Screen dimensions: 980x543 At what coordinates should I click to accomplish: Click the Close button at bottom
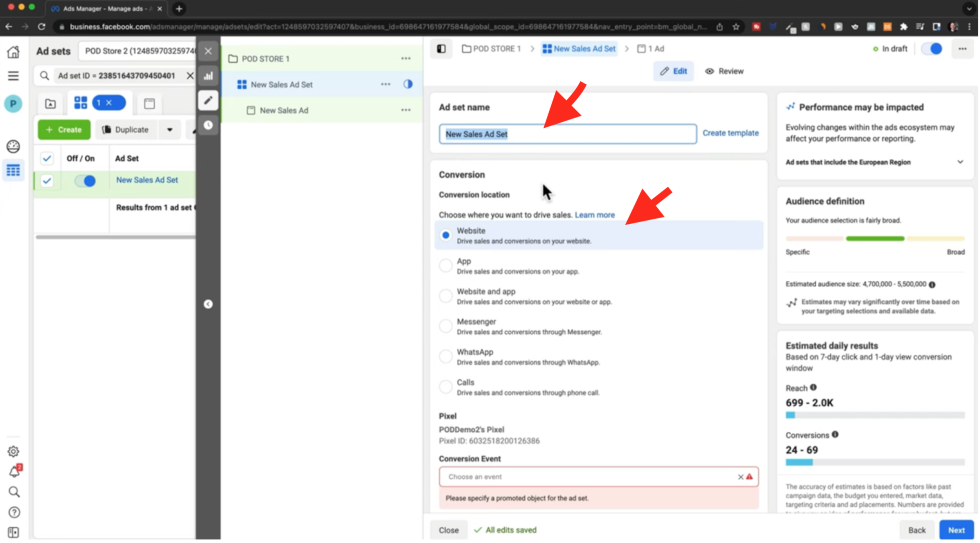(x=449, y=530)
